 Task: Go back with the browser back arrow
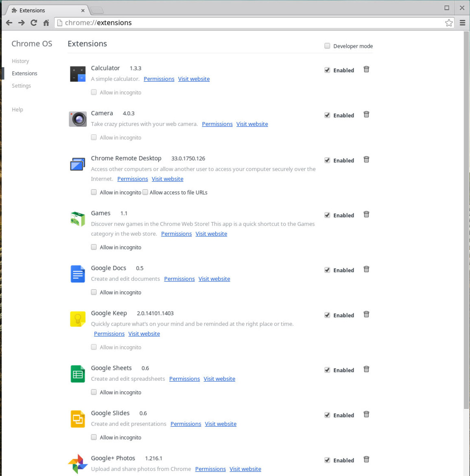pyautogui.click(x=9, y=23)
